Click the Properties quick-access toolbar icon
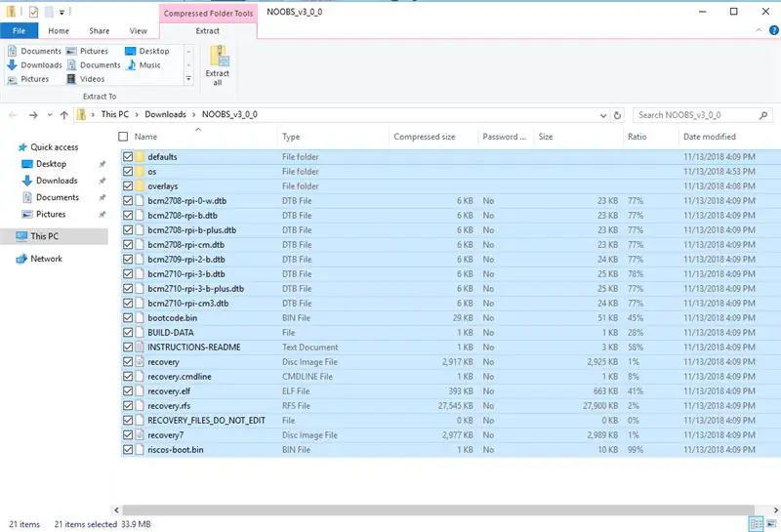The height and width of the screenshot is (532, 781). click(33, 12)
